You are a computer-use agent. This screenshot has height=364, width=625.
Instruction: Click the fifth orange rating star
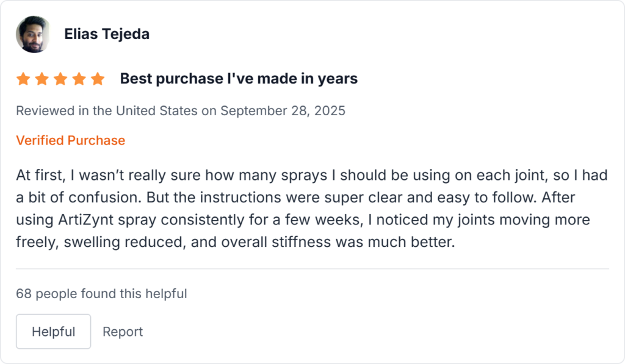[x=98, y=79]
